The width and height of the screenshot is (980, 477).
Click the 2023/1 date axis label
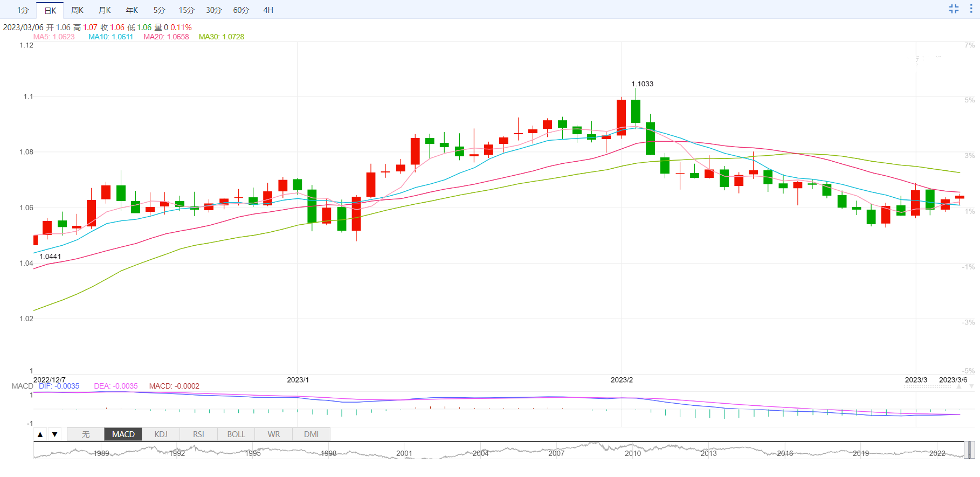298,380
